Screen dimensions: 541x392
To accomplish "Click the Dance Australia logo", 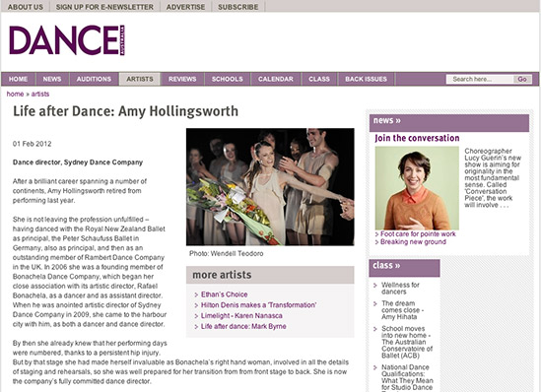I will tap(67, 40).
